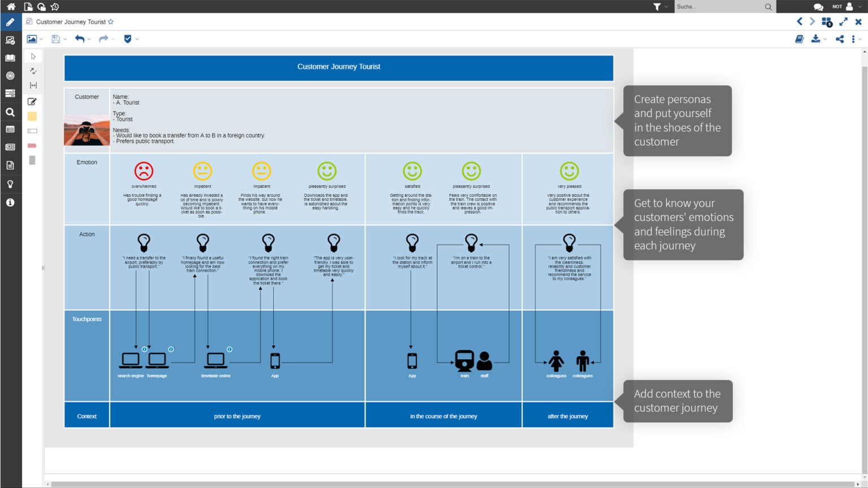Image resolution: width=868 pixels, height=488 pixels.
Task: Open the filter menu beside the search bar
Action: (x=657, y=6)
